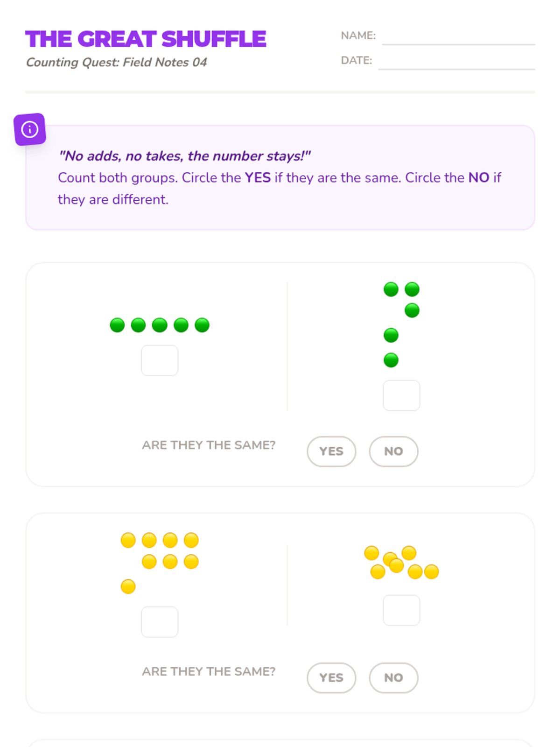The width and height of the screenshot is (560, 747).
Task: Circle YES for the green dots question
Action: [331, 451]
